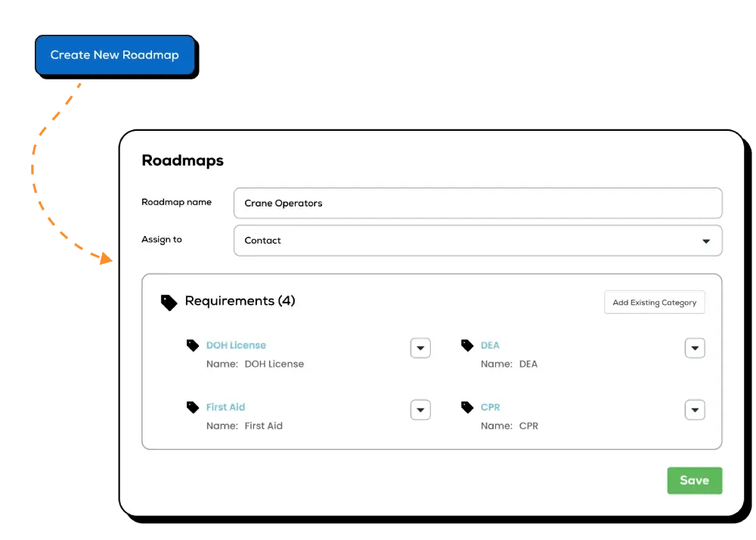This screenshot has height=540, width=756.
Task: Click the text 'Name: CPR'
Action: (510, 426)
